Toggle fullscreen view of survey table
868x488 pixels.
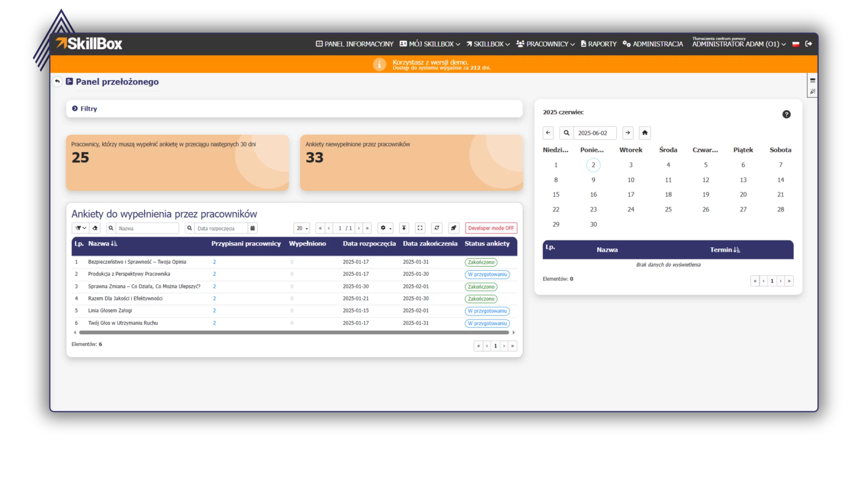coord(420,228)
